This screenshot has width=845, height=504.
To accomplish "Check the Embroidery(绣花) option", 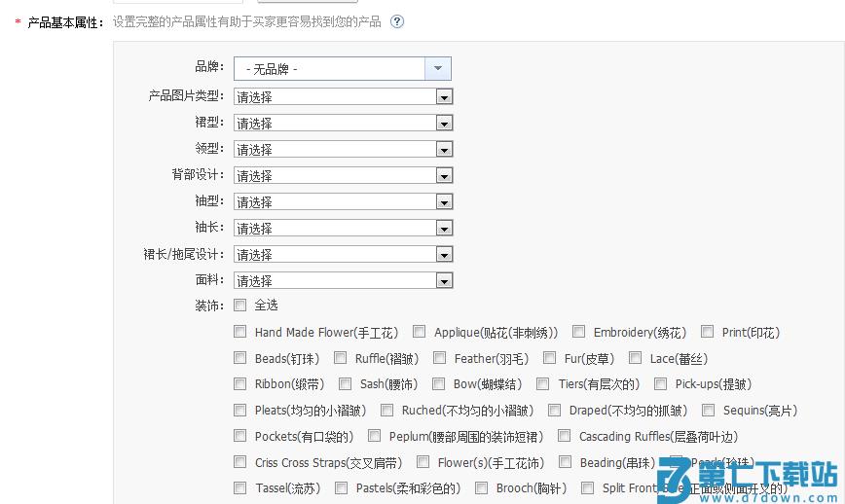I will click(x=579, y=332).
